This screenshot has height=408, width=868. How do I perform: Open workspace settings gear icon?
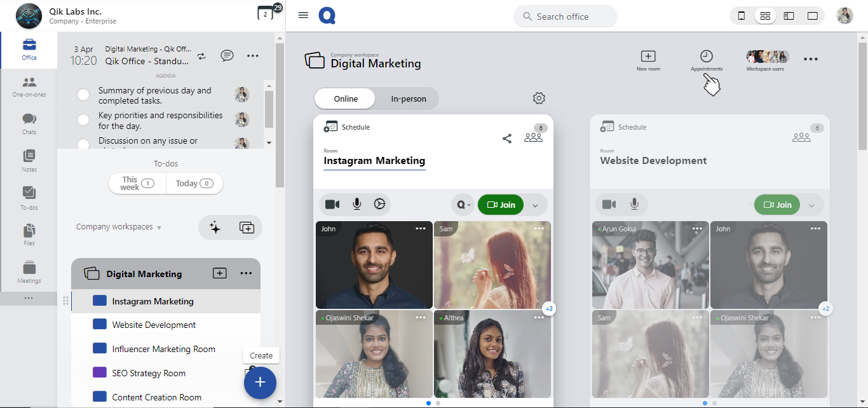[x=539, y=98]
